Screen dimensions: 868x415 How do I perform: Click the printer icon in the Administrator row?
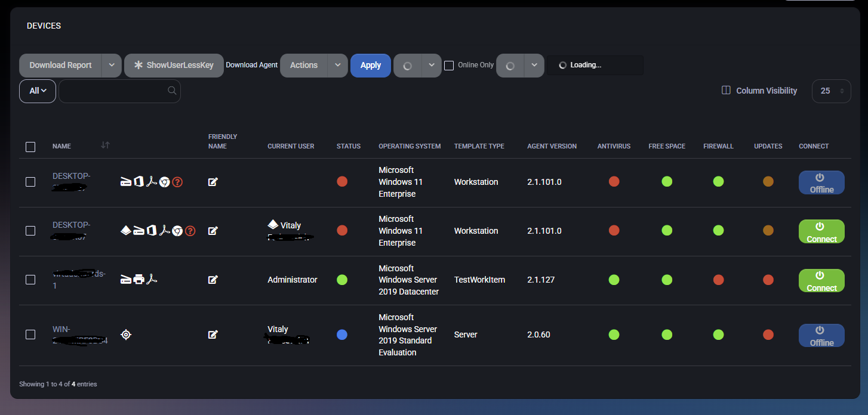pyautogui.click(x=139, y=279)
